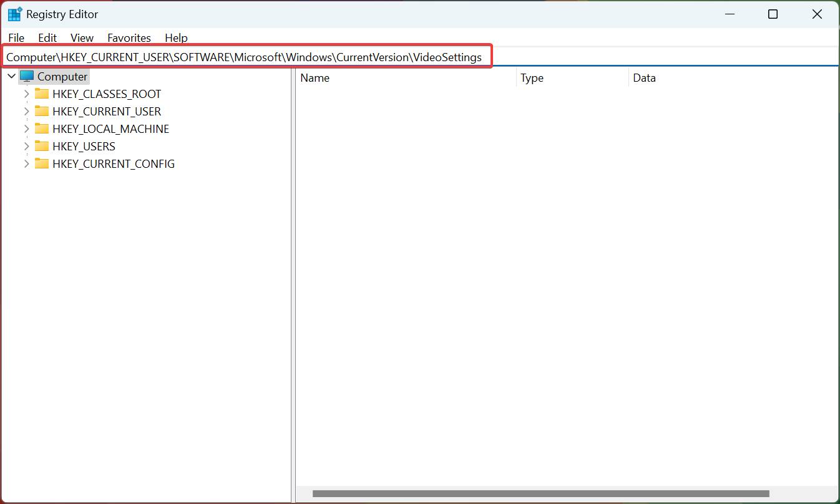Expand the HKEY_CURRENT_USER node
840x504 pixels.
coord(26,112)
